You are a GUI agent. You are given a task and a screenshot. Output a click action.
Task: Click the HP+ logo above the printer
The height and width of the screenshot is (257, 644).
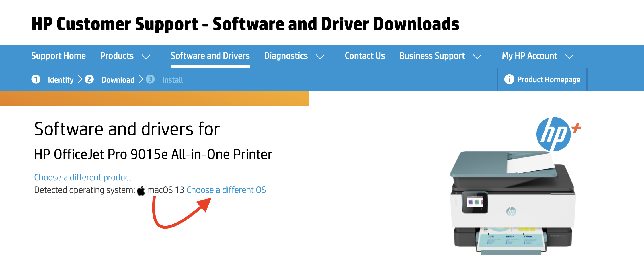click(x=559, y=134)
